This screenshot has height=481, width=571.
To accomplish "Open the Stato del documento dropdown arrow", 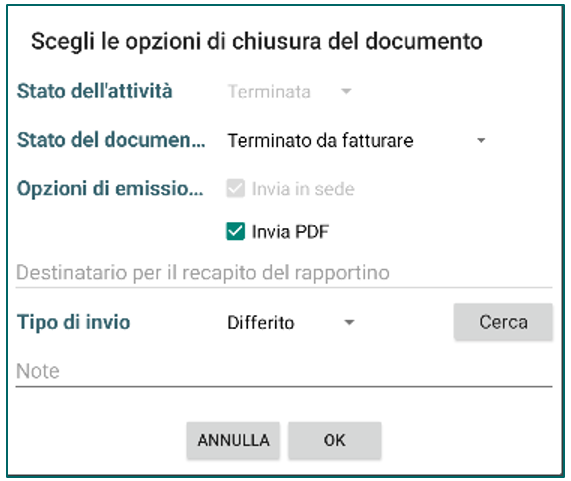I will (x=481, y=140).
